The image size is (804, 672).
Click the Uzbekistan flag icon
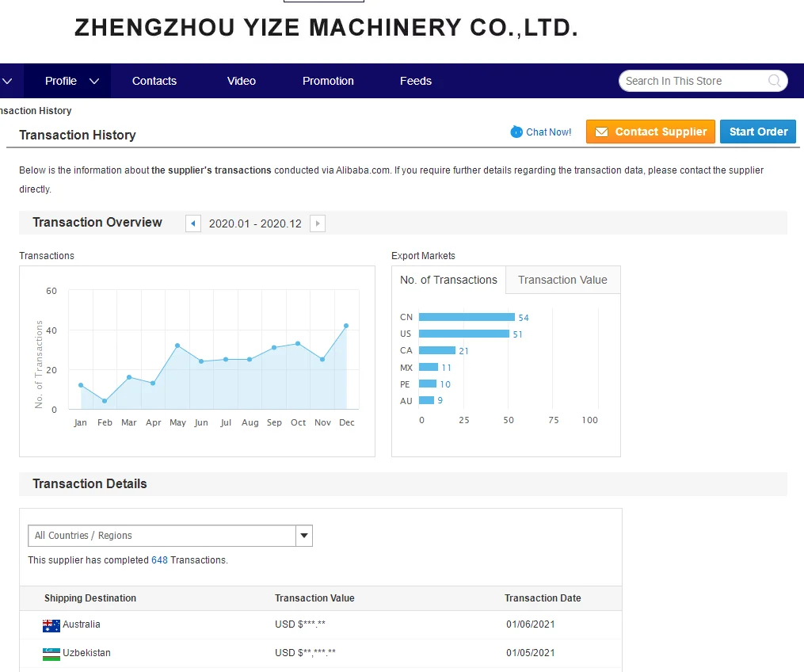coord(51,654)
